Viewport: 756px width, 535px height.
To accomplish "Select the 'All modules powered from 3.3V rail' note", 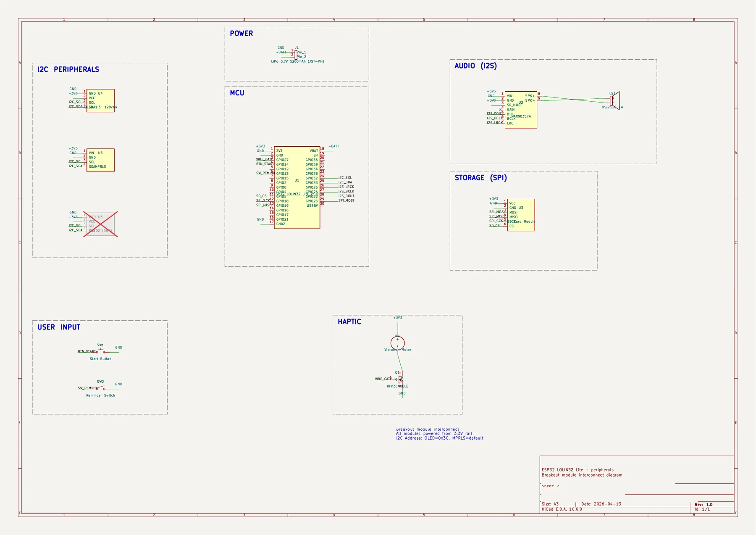I will (434, 433).
